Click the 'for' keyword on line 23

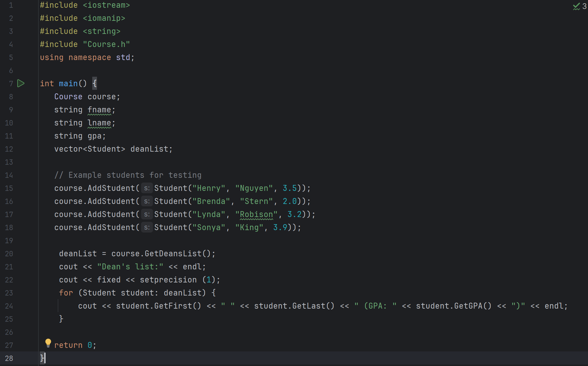(66, 293)
